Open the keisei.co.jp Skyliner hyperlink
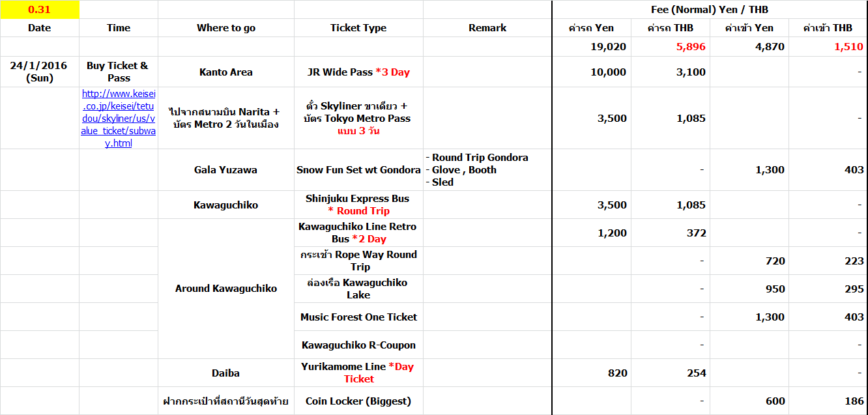Image resolution: width=868 pixels, height=415 pixels. pyautogui.click(x=119, y=119)
